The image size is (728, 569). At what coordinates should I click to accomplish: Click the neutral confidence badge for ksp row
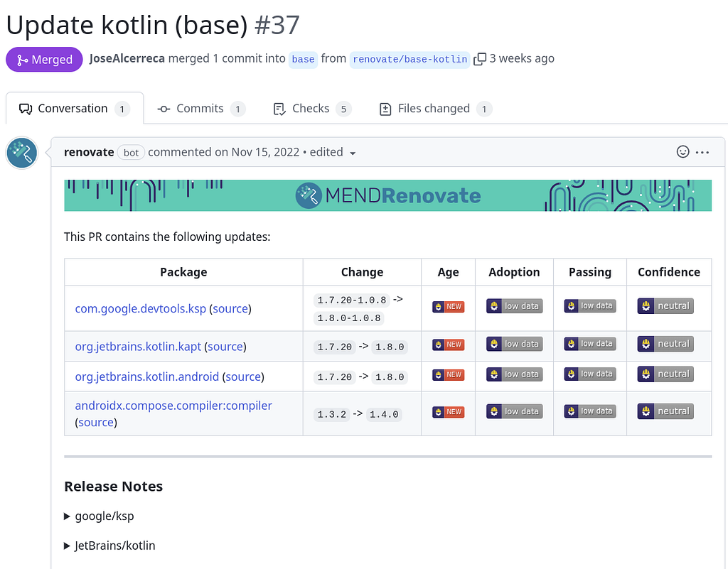[665, 306]
